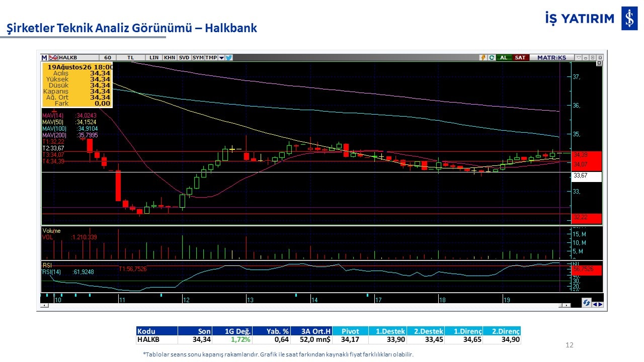
Task: Click the SVD toolbar button
Action: [184, 57]
